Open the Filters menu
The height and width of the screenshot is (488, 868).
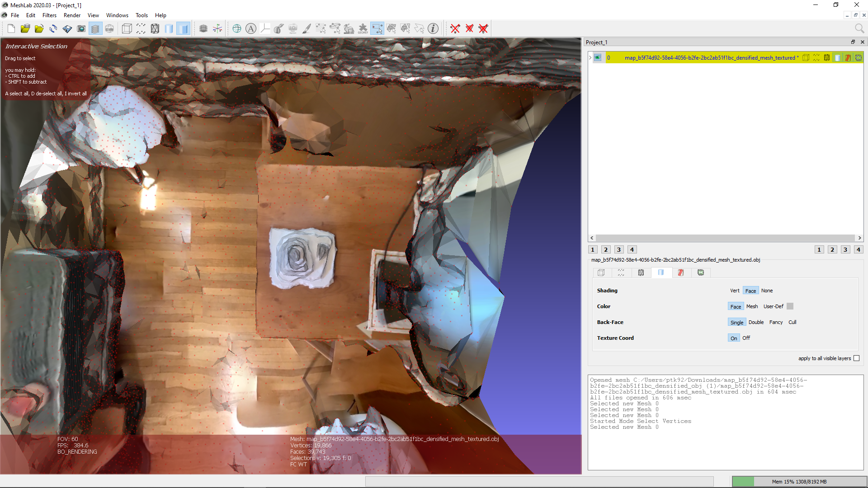tap(49, 15)
